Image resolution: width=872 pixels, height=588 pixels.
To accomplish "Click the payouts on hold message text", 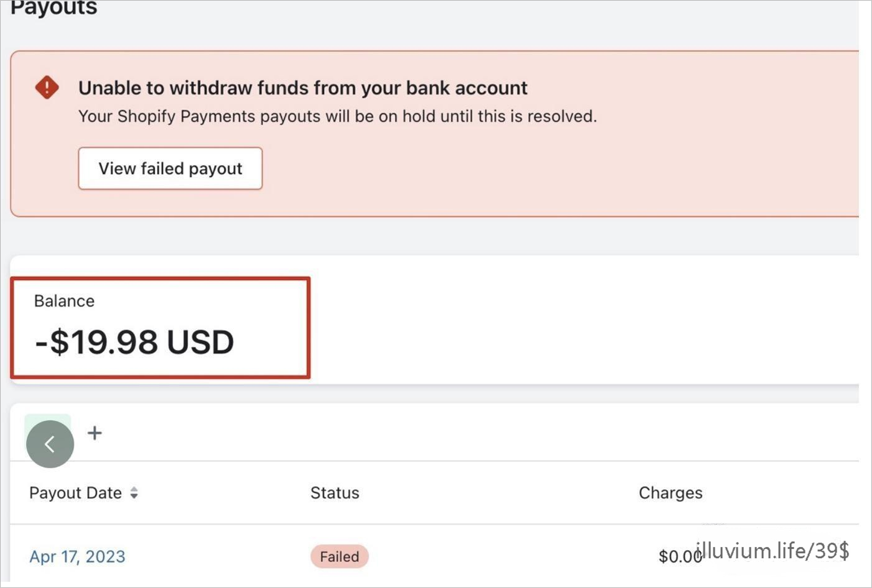I will 337,116.
